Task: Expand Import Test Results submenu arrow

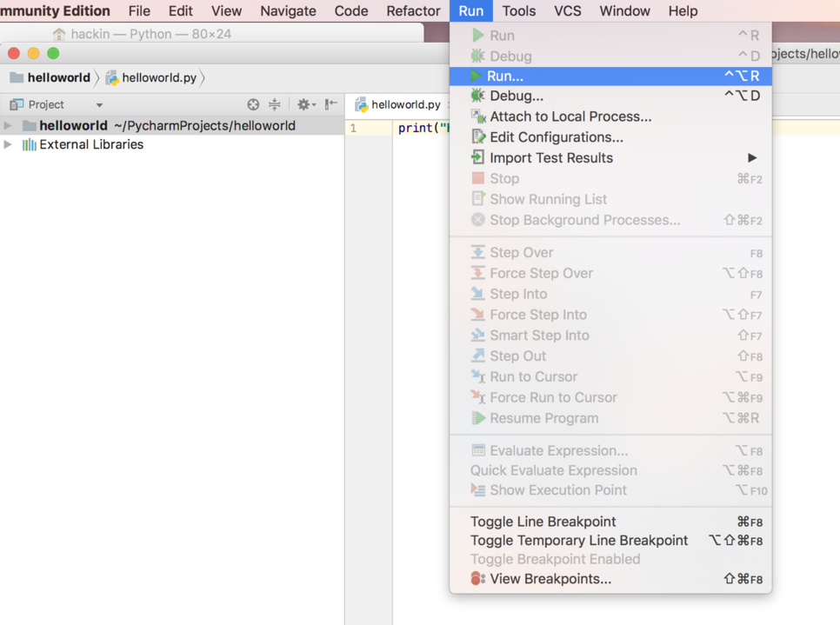Action: point(752,158)
